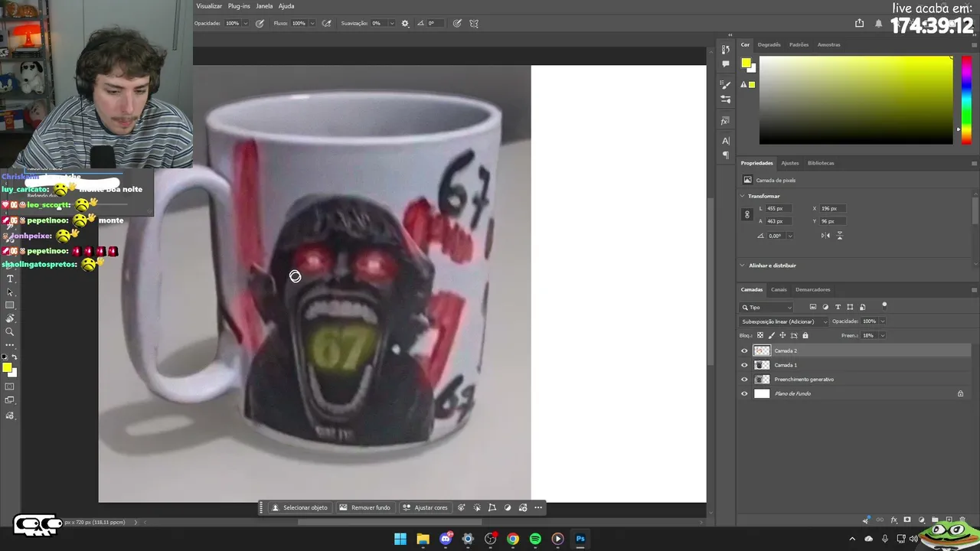Click the yellow foreground color swatch in Cor panel

tap(746, 63)
